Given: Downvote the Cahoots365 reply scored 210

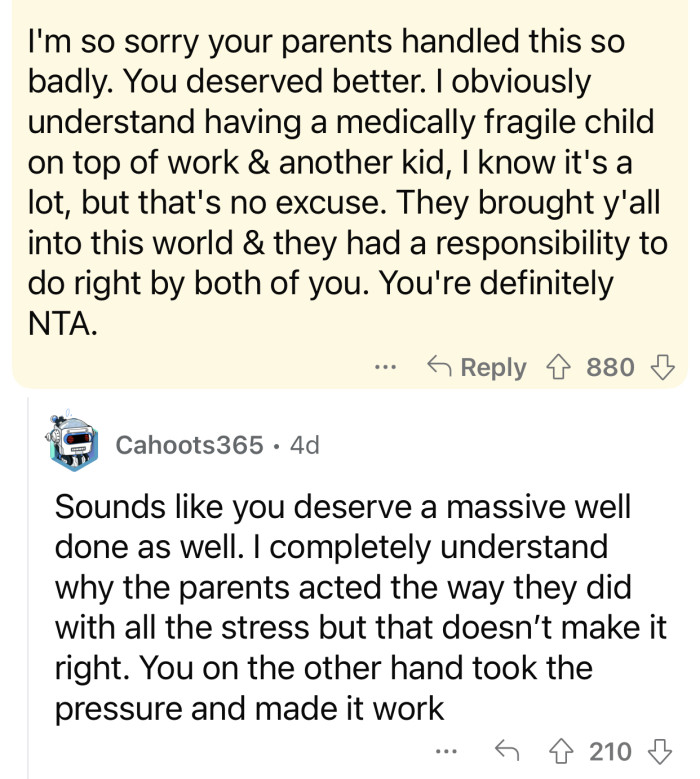Looking at the screenshot, I should (661, 751).
